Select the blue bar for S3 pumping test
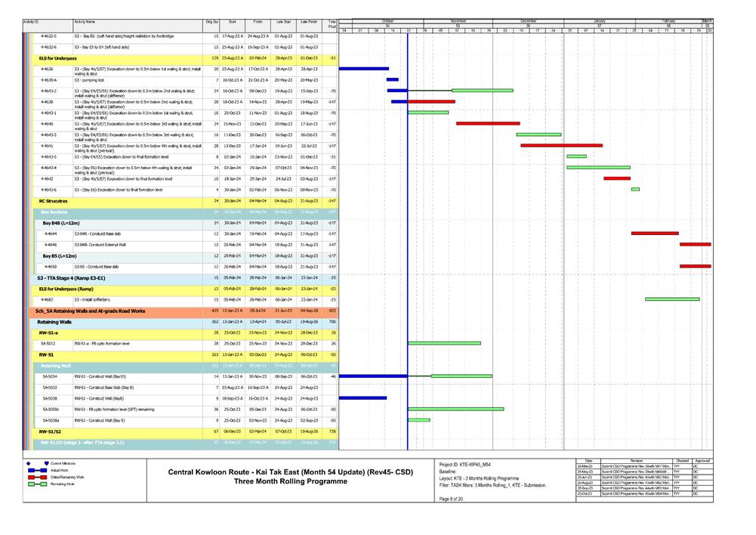 [392, 79]
